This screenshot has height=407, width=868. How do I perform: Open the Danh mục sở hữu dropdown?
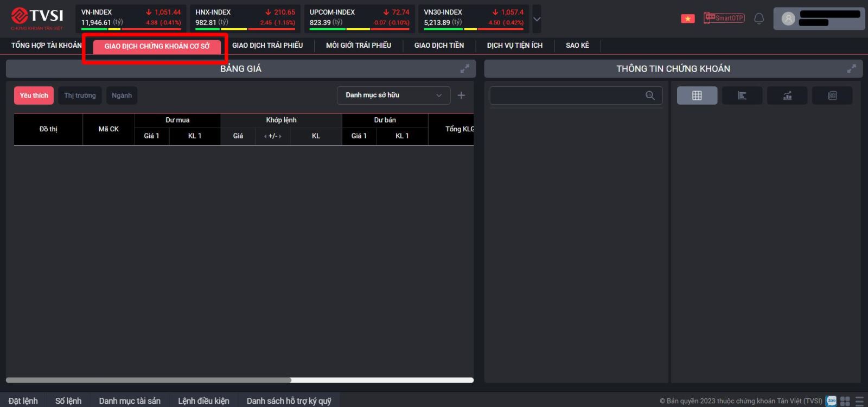(393, 96)
